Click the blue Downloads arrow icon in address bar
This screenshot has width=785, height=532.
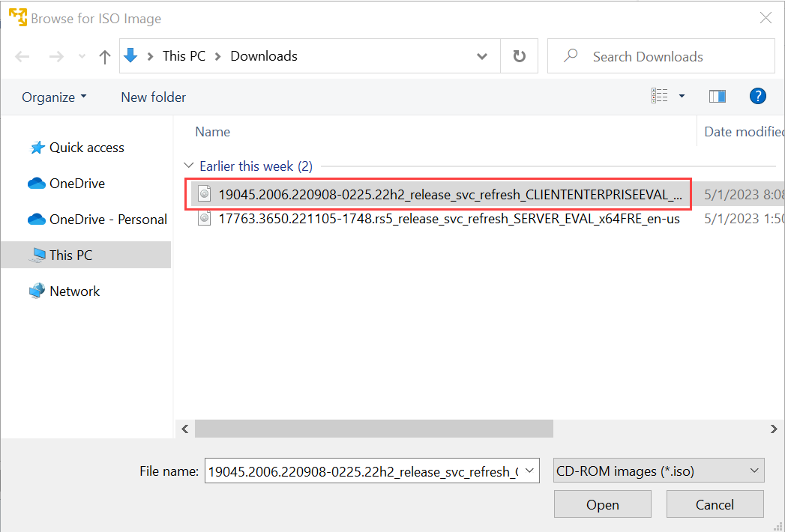coord(130,55)
